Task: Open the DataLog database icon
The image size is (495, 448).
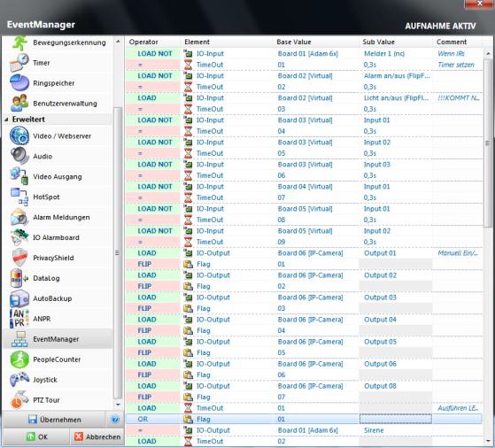Action: click(19, 278)
